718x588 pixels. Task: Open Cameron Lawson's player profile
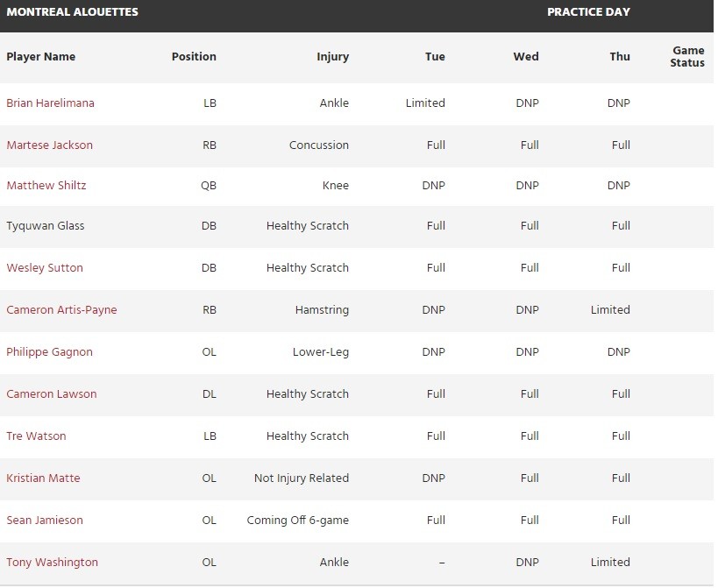pyautogui.click(x=51, y=394)
